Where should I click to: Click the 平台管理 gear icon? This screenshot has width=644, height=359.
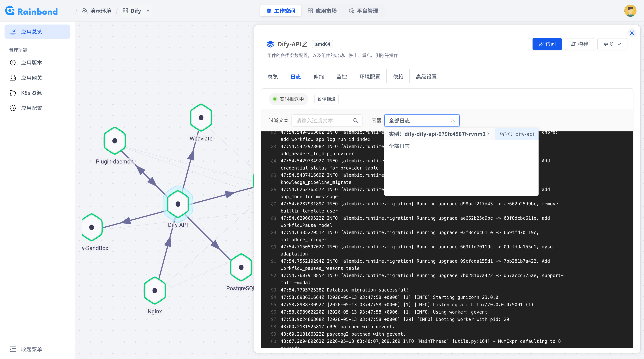[352, 11]
